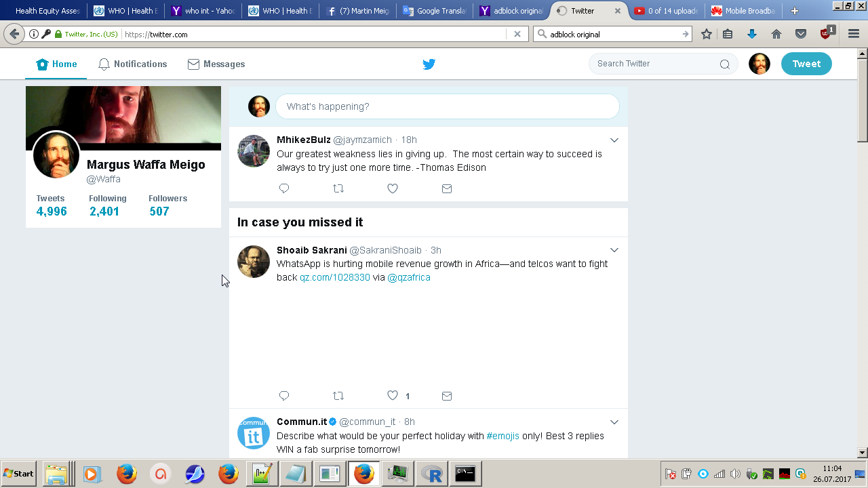Reply to the Shoaib Sakrani tweet

tap(284, 396)
